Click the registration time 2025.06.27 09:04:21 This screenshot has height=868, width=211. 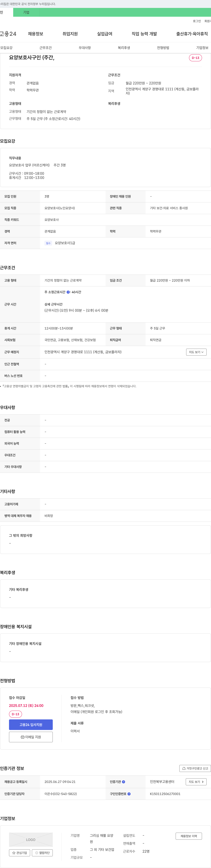point(60,782)
